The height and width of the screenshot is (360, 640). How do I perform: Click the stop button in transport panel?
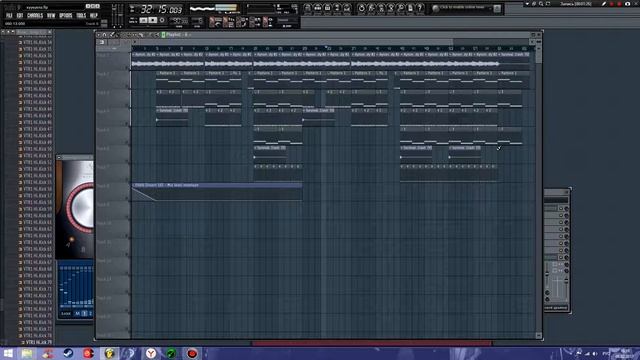(153, 20)
